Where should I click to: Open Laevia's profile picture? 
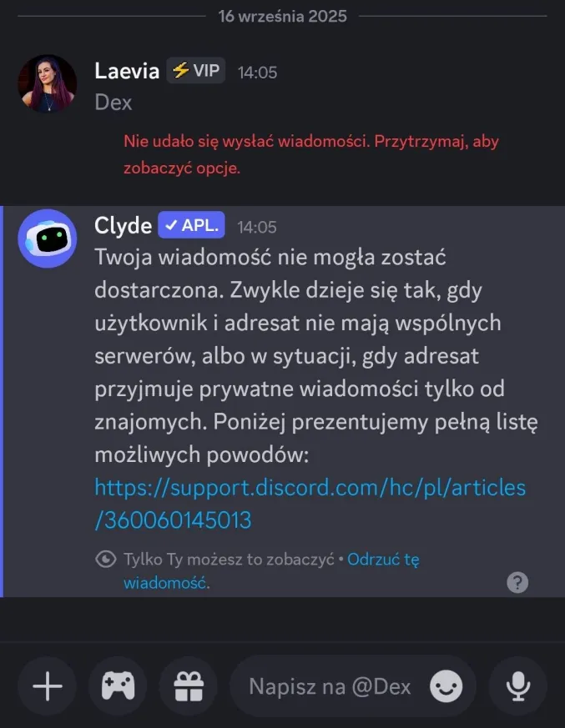pos(48,84)
